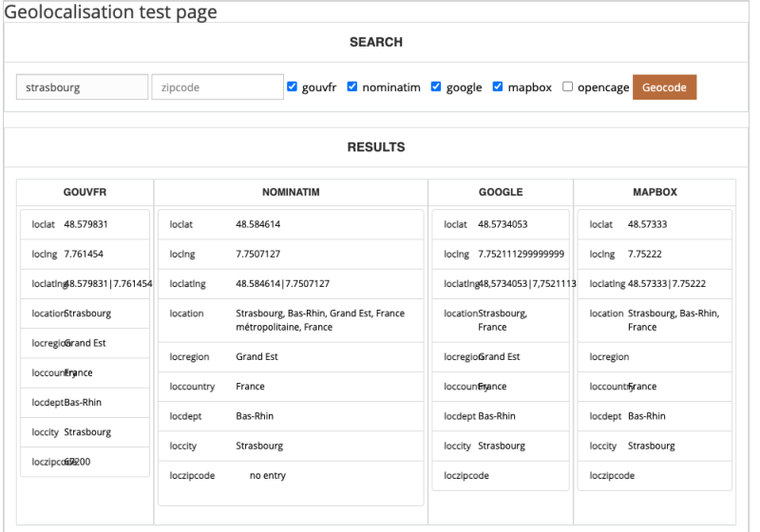Click the NOMINATIM column header
Image resolution: width=760 pixels, height=532 pixels.
coord(291,192)
